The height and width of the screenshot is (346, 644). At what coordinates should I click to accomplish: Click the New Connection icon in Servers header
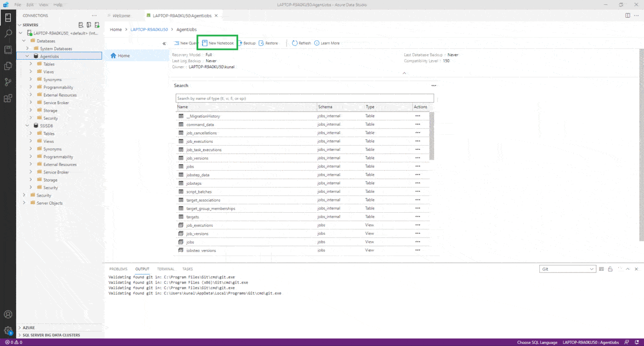80,25
